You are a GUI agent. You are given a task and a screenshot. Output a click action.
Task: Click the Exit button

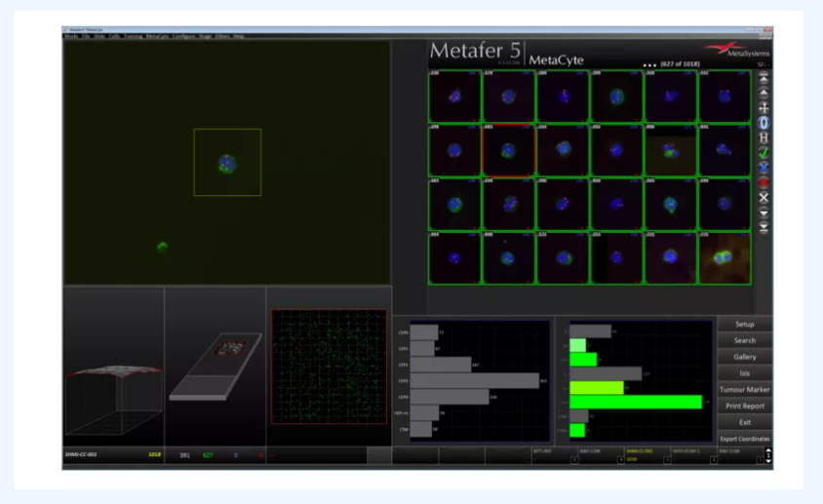(744, 422)
